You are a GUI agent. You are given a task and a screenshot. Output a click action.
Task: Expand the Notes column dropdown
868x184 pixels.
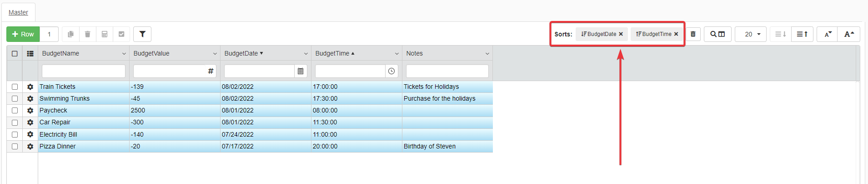coord(487,54)
